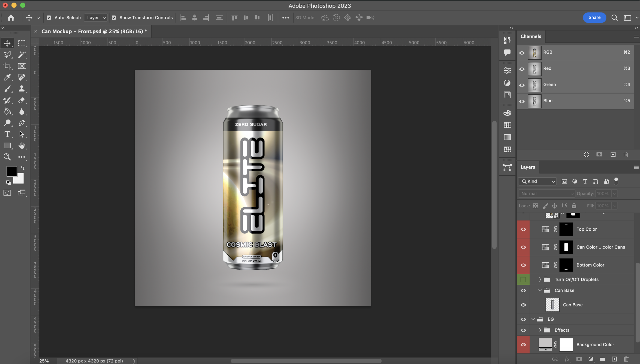This screenshot has width=640, height=364.
Task: Disable Show Transform Controls checkbox
Action: (x=114, y=18)
